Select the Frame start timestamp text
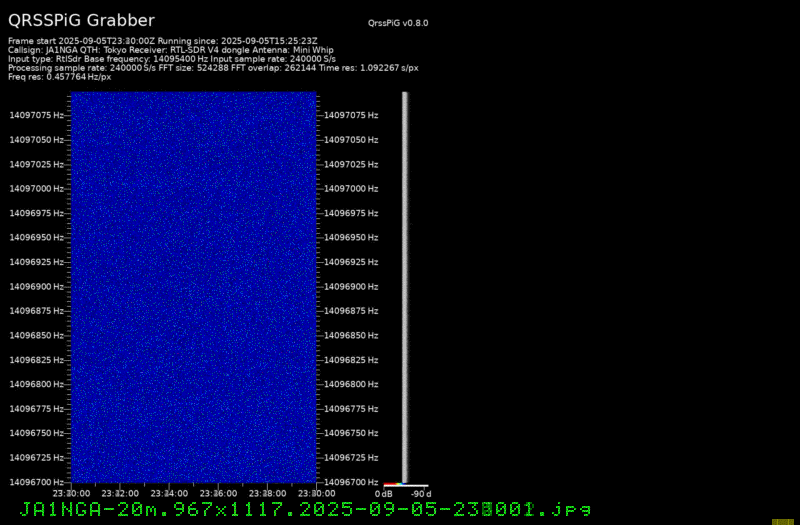800x525 pixels. (82, 41)
